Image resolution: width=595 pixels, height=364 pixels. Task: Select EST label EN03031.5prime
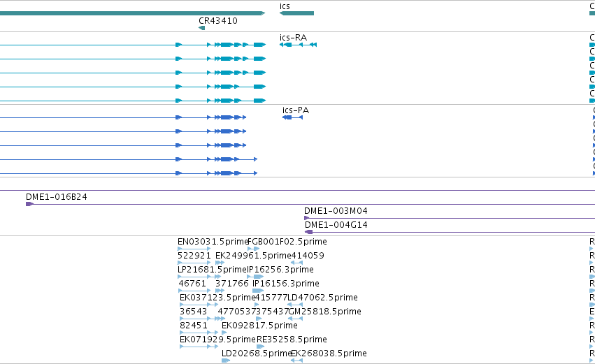click(x=213, y=242)
